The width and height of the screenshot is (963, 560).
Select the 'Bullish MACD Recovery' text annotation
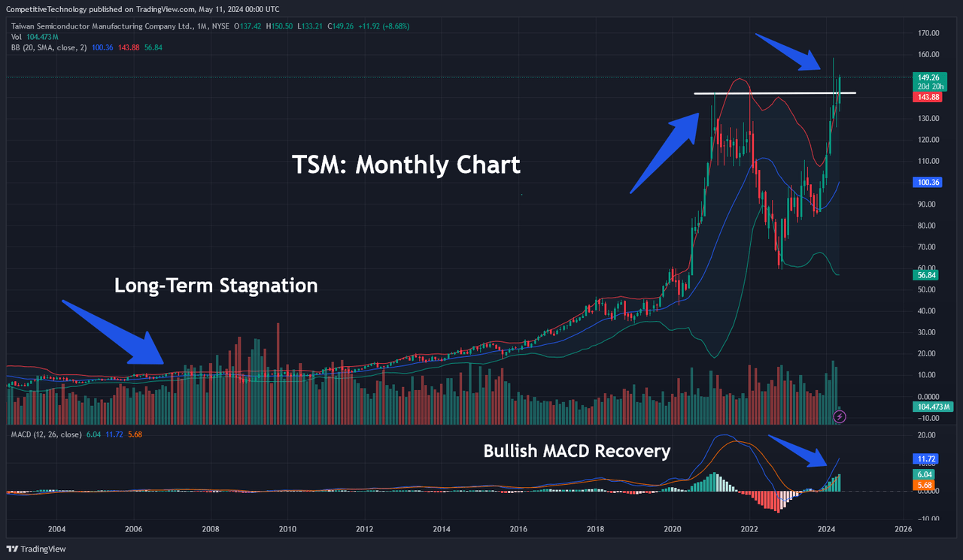tap(576, 451)
